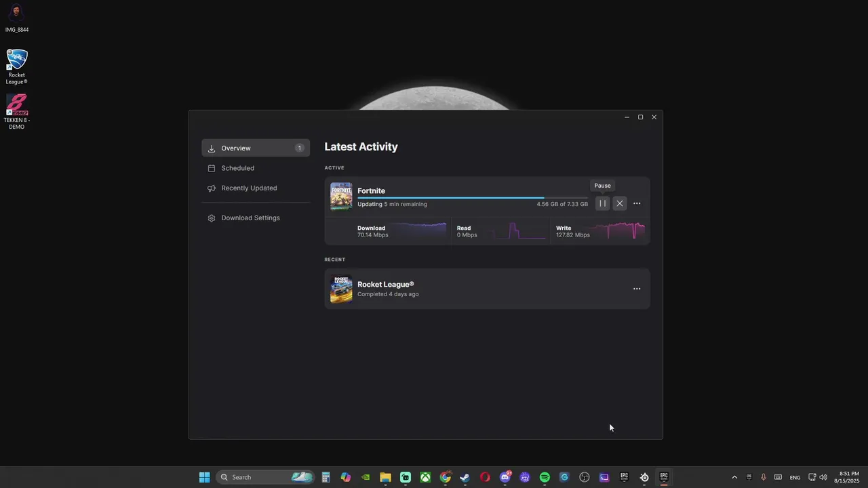Open Steam from the taskbar
Image resolution: width=868 pixels, height=488 pixels.
click(465, 477)
